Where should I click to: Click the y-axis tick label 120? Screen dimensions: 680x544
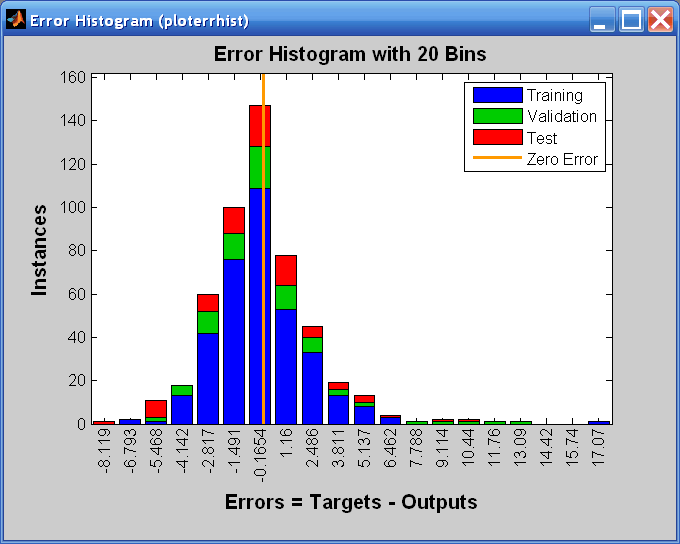72,164
